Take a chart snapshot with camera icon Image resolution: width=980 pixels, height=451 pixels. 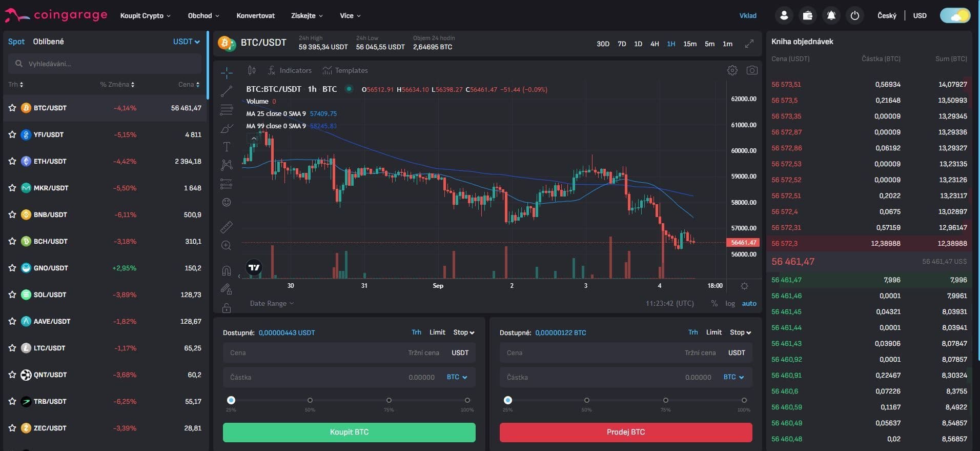pyautogui.click(x=751, y=70)
